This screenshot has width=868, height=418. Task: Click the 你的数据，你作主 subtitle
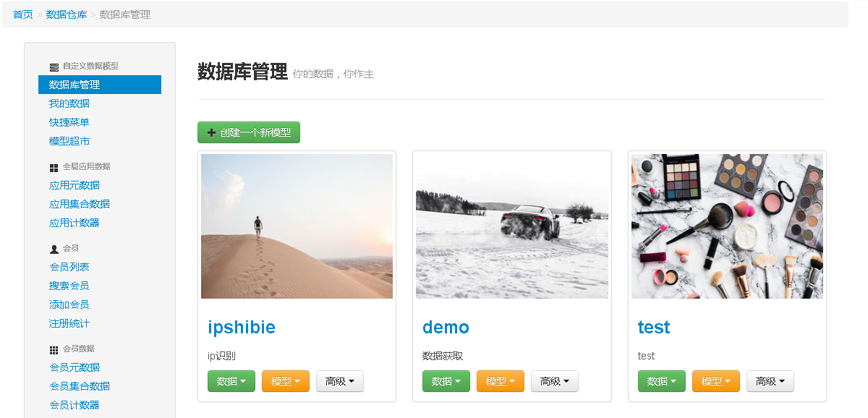pos(333,74)
